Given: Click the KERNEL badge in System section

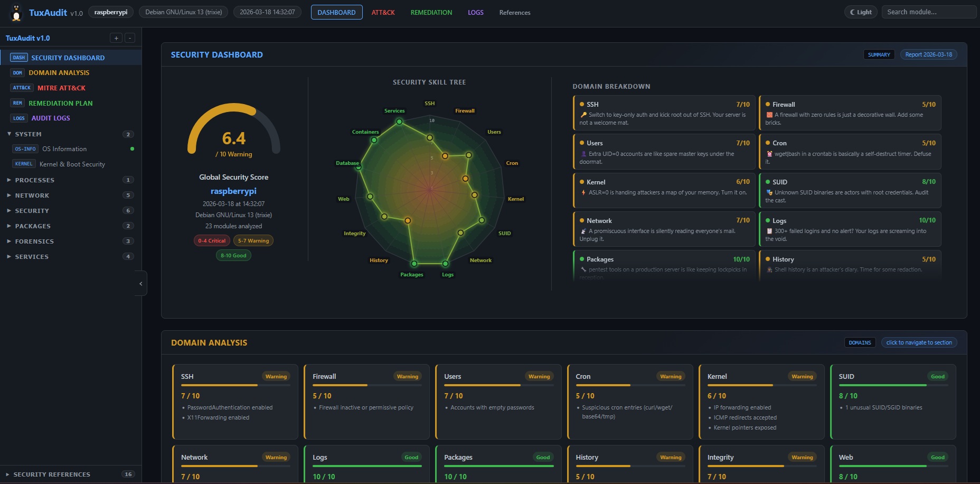Looking at the screenshot, I should [24, 164].
